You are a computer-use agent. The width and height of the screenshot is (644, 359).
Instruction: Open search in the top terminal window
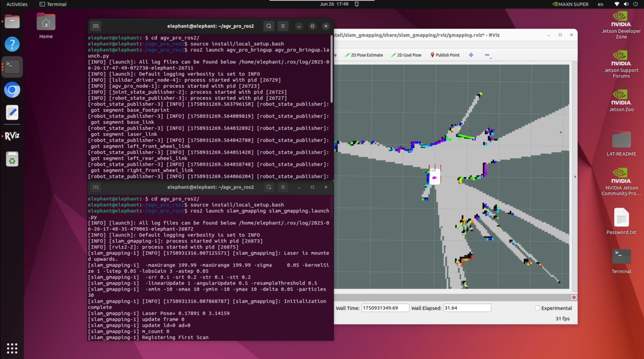[x=269, y=26]
